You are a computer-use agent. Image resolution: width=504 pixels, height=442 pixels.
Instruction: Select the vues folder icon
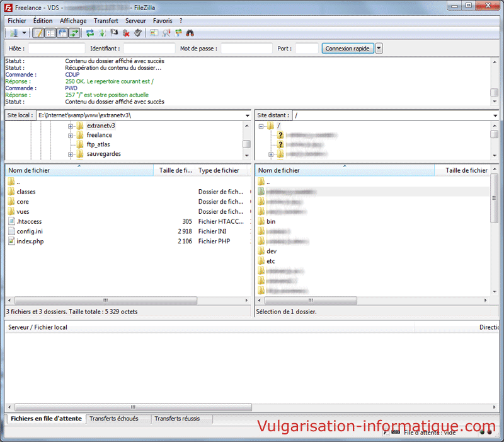point(11,212)
